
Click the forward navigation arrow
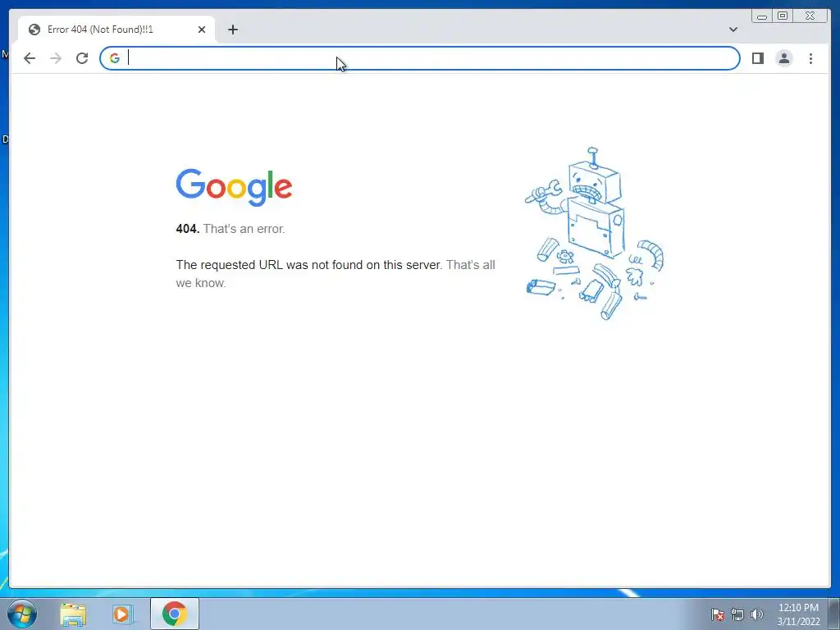click(56, 58)
